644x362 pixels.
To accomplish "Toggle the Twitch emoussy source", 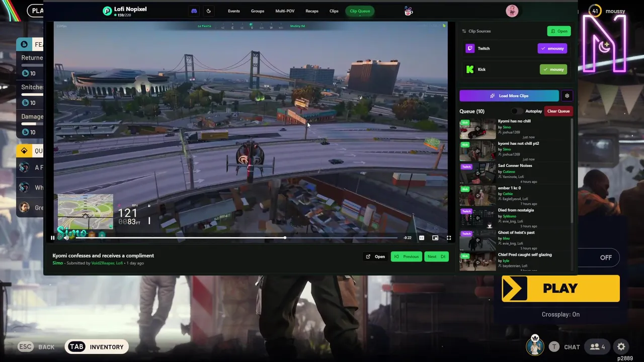I will 552,48.
